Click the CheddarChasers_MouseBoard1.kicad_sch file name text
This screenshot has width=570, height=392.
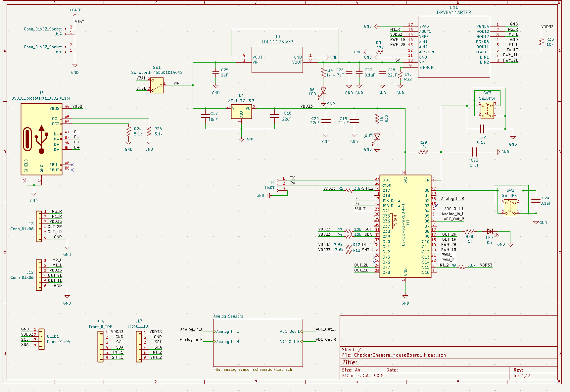400,355
